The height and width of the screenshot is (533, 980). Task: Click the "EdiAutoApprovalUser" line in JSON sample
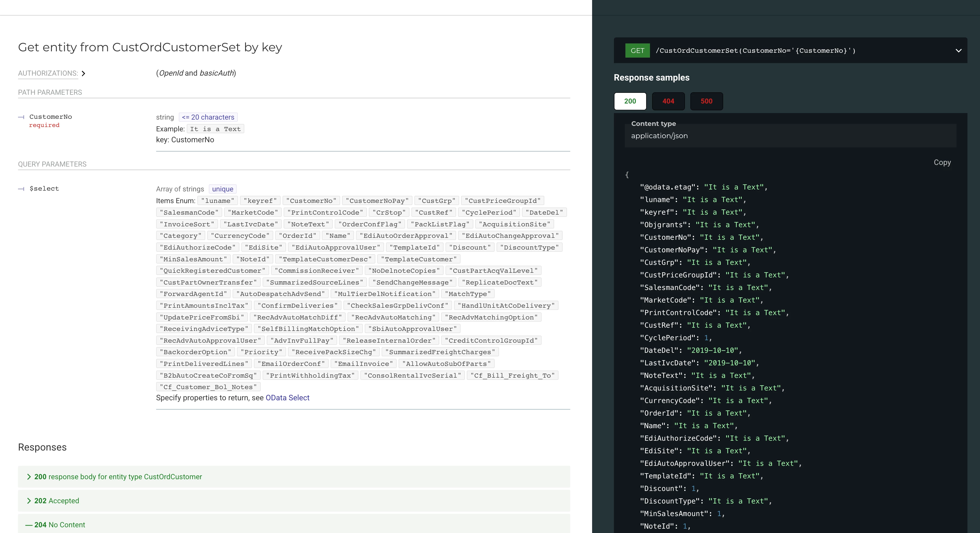click(721, 463)
